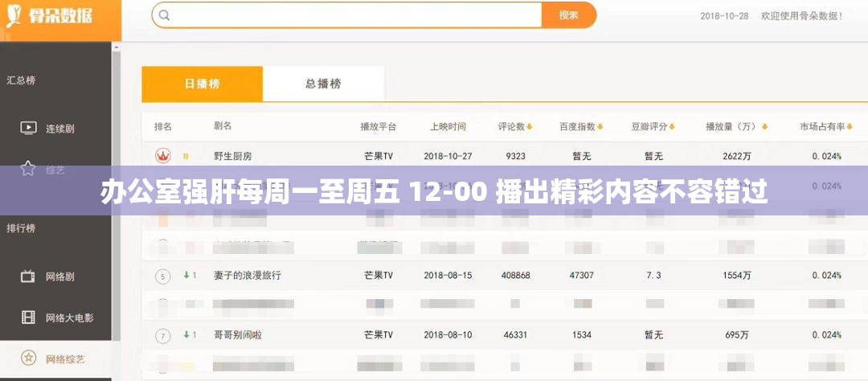Sort by 播放量（万） column arrow
The width and height of the screenshot is (868, 381).
[764, 127]
